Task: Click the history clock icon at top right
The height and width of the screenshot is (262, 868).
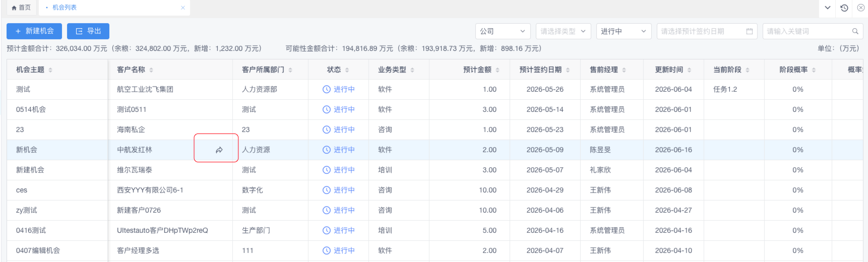Action: (x=844, y=8)
